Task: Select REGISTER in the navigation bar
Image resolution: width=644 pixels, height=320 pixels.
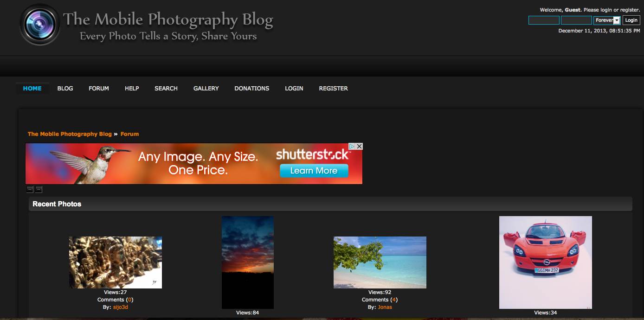Action: tap(333, 89)
